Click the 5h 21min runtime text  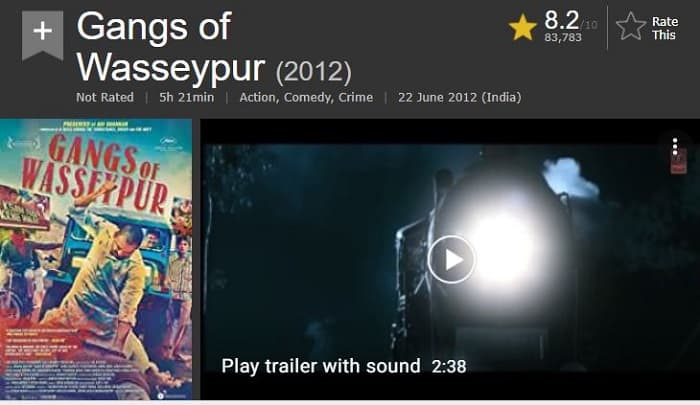click(187, 97)
